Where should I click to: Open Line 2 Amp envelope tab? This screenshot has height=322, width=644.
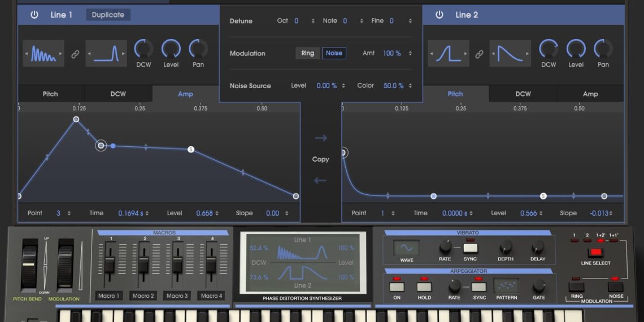click(590, 94)
